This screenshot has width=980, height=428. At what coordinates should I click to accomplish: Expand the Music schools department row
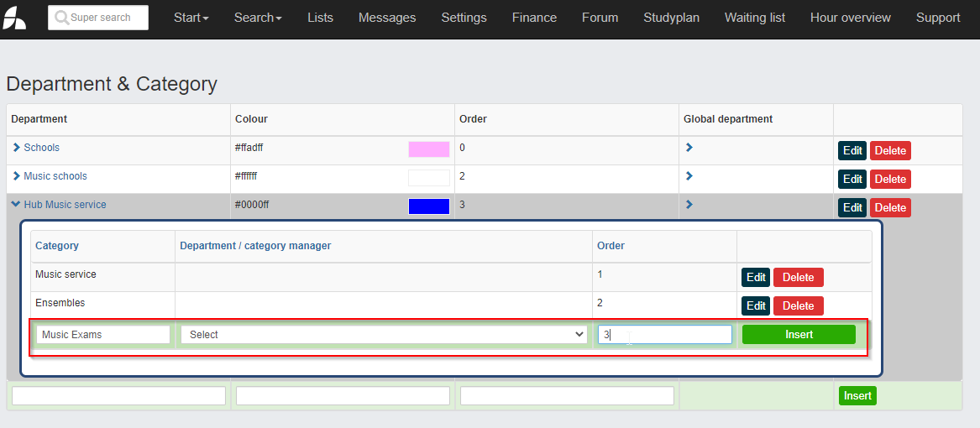[17, 176]
